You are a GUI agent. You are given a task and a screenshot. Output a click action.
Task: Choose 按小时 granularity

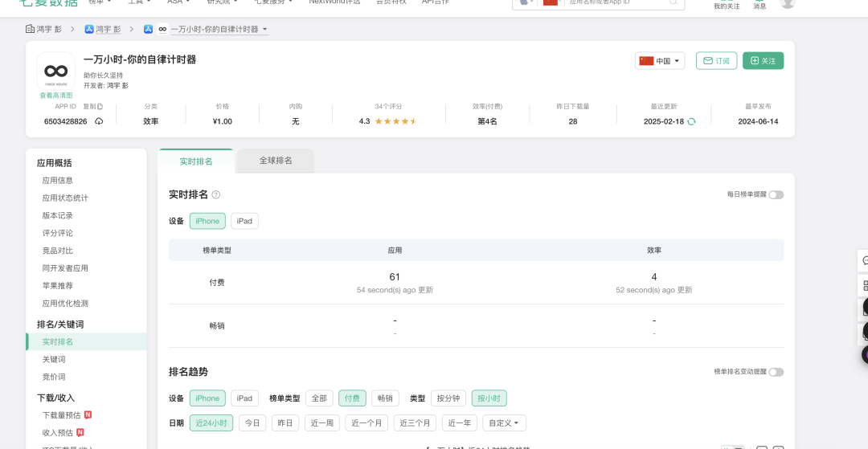(489, 398)
